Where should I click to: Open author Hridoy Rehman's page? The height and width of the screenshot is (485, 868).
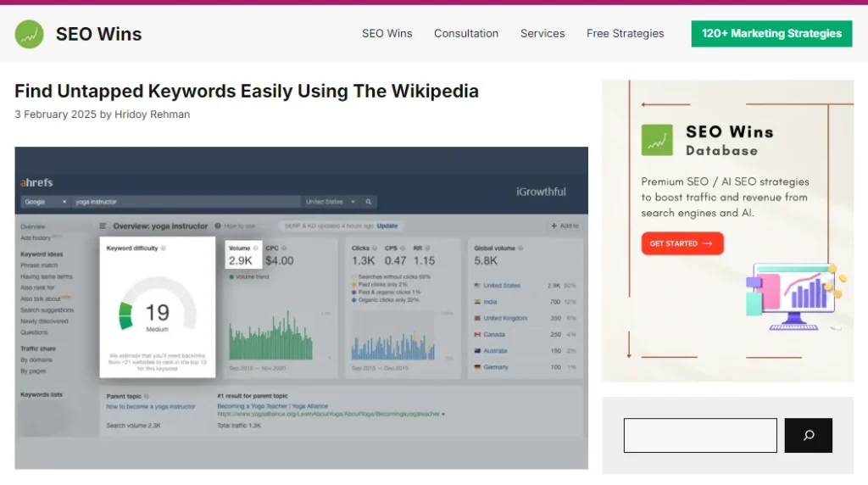[x=153, y=114]
